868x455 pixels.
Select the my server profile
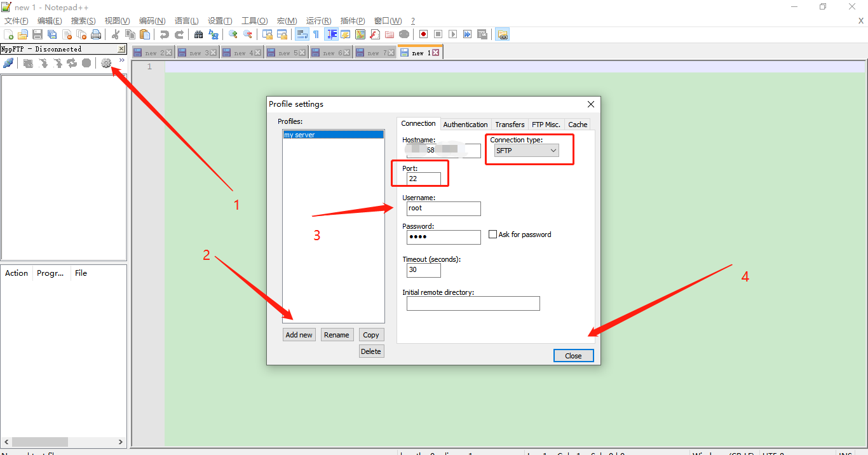coord(334,135)
